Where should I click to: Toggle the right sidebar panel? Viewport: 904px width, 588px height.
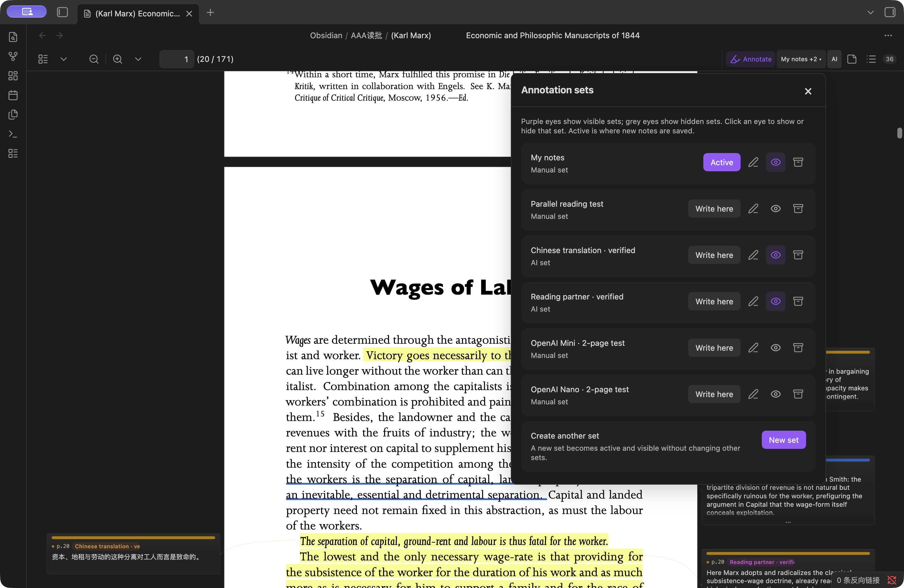(889, 12)
